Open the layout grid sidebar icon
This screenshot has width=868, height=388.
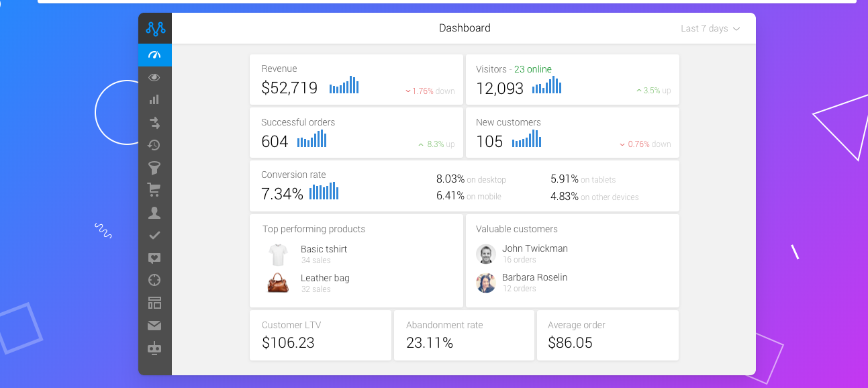(154, 303)
